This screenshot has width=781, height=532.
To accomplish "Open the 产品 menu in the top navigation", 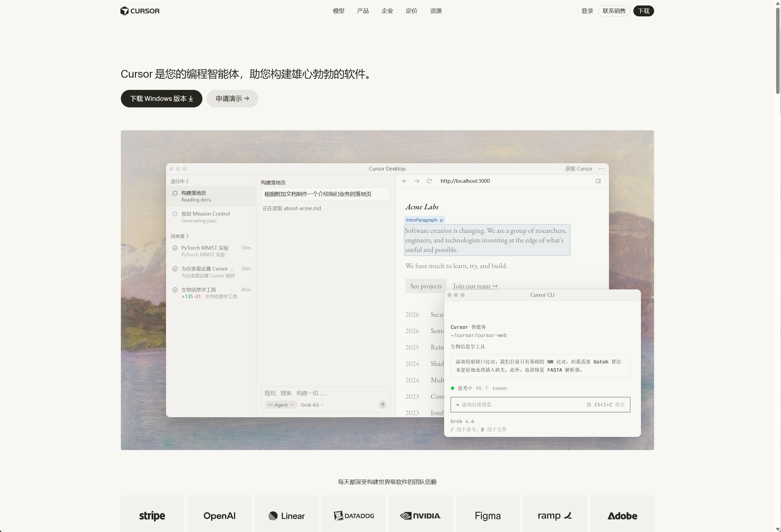I will pyautogui.click(x=363, y=11).
